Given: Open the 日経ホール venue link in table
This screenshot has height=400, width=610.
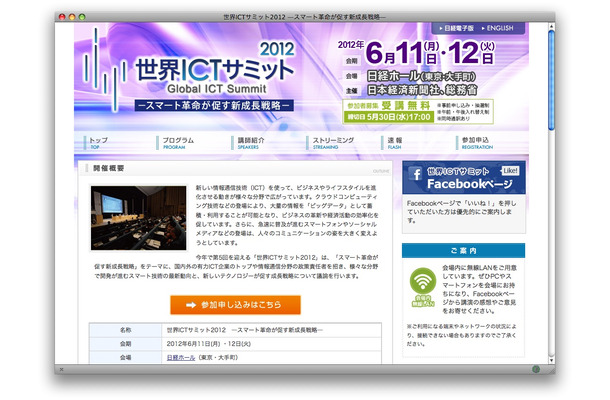Looking at the screenshot, I should click(x=181, y=358).
